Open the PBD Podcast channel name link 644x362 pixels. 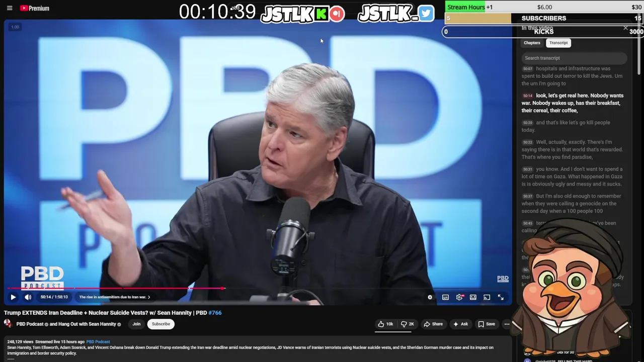[30, 324]
